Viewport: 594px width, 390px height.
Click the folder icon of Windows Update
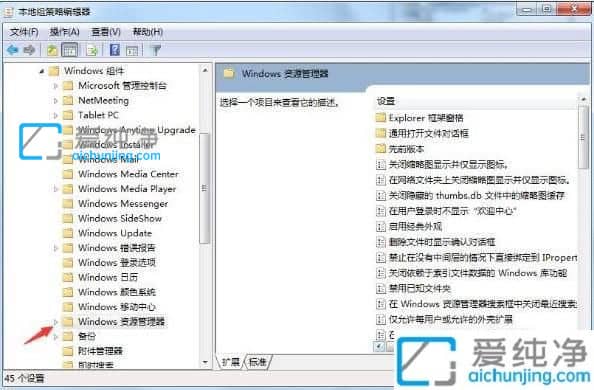pyautogui.click(x=68, y=233)
